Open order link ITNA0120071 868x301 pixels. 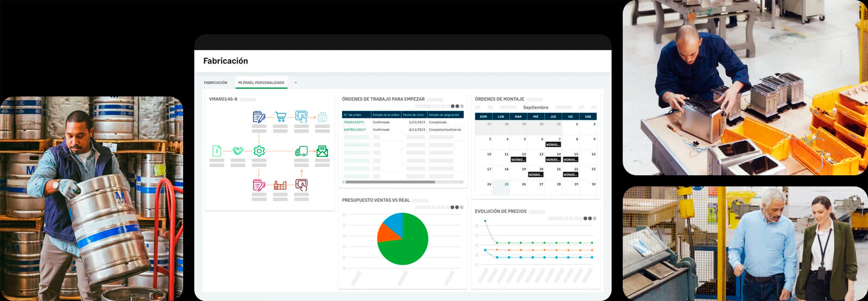click(x=354, y=122)
